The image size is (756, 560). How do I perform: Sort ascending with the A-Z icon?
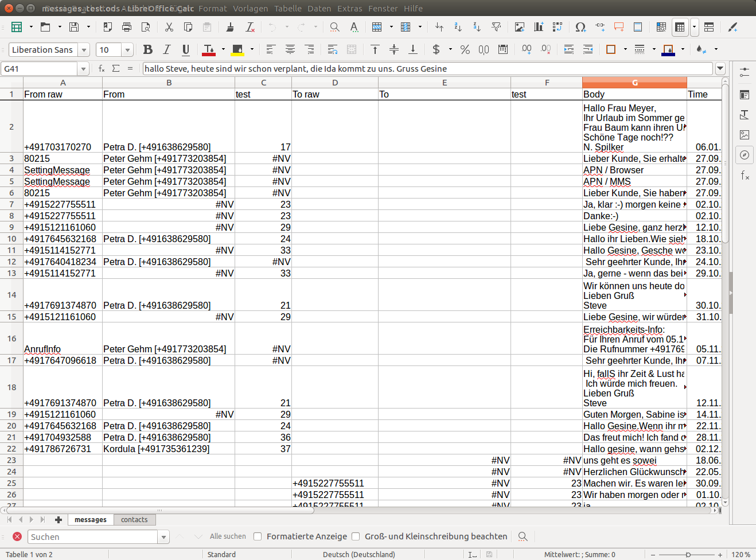pos(458,27)
